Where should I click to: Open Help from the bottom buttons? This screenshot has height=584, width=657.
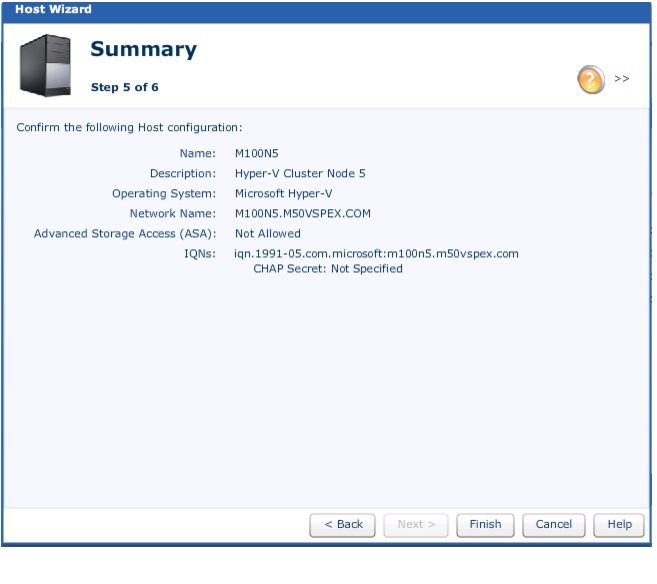[x=619, y=525]
